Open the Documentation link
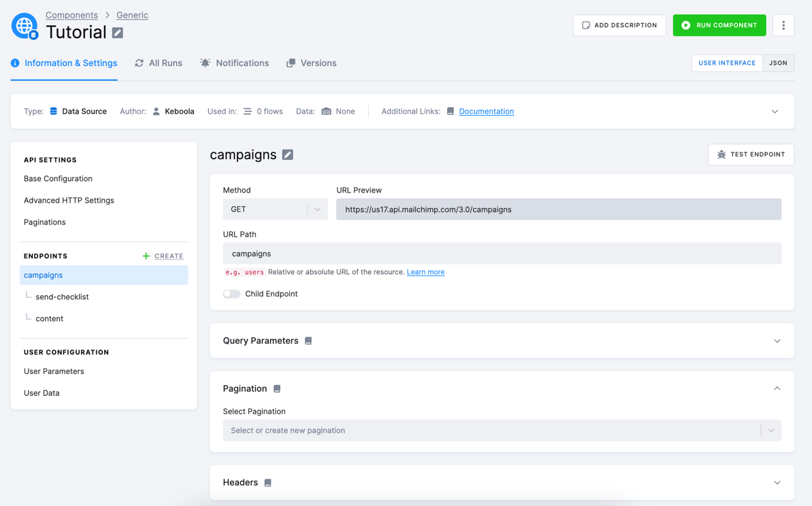812x506 pixels. coord(486,112)
